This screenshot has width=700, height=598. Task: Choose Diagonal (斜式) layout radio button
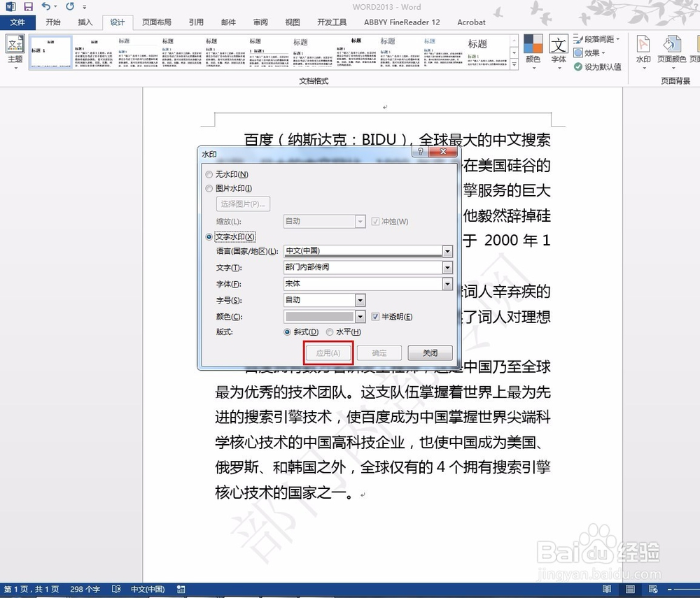tap(287, 332)
